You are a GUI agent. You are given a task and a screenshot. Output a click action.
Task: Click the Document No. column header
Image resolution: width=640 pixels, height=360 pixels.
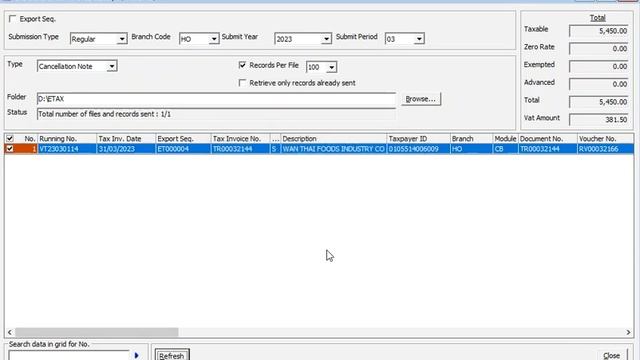point(548,139)
